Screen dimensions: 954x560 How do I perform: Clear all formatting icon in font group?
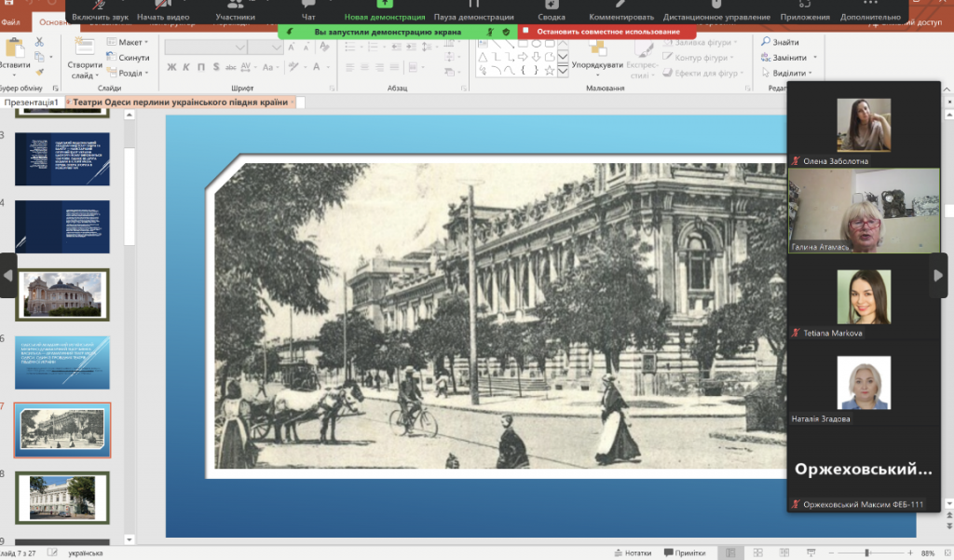(324, 47)
